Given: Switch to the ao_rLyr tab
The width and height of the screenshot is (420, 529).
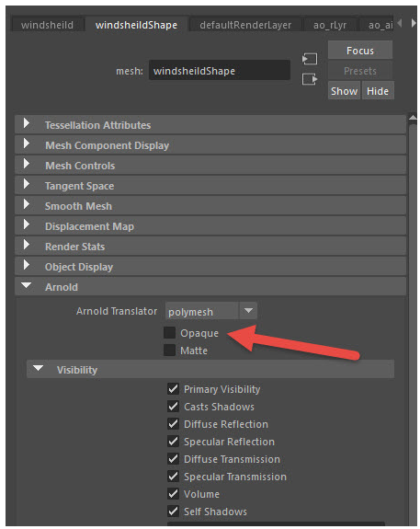Looking at the screenshot, I should pyautogui.click(x=330, y=25).
